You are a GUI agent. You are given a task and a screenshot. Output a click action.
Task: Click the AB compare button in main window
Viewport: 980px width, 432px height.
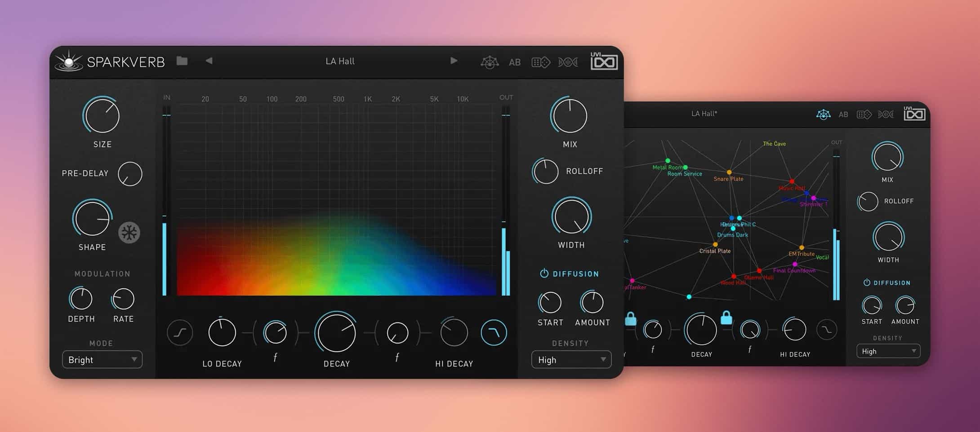pos(515,62)
